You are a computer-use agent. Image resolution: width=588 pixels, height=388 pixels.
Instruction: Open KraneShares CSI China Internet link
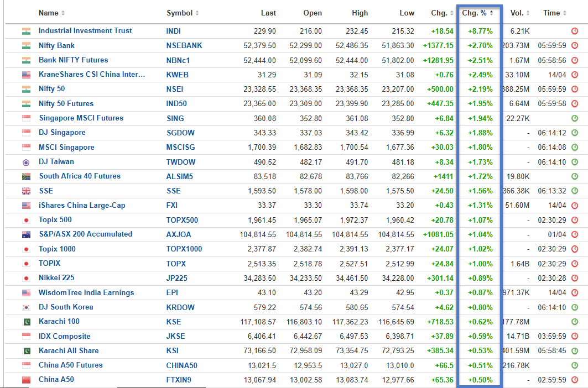[x=92, y=74]
